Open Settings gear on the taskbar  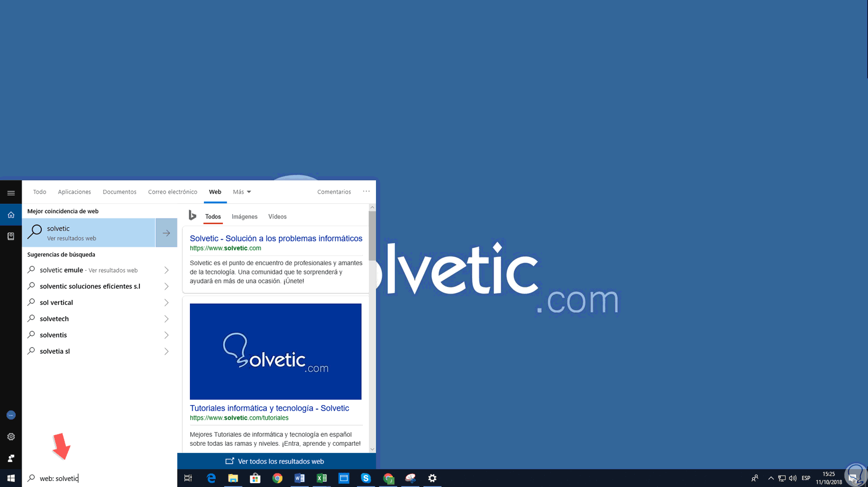(432, 478)
